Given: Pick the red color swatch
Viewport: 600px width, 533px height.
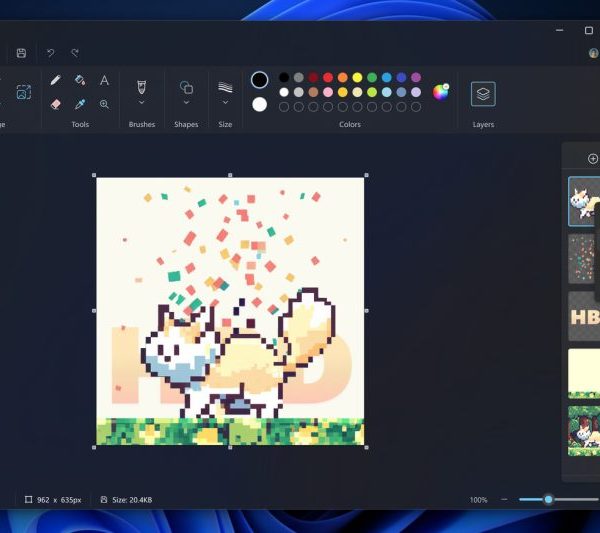Looking at the screenshot, I should (x=328, y=78).
